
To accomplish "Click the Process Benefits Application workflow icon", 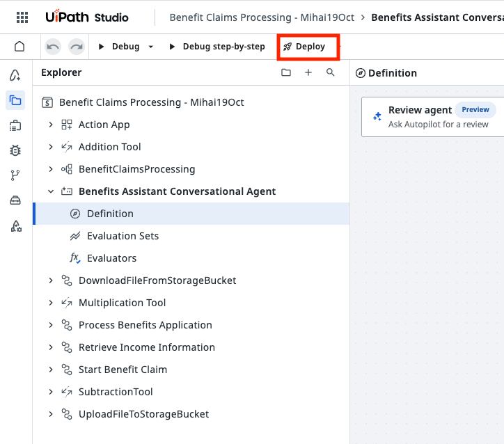I will coord(67,325).
